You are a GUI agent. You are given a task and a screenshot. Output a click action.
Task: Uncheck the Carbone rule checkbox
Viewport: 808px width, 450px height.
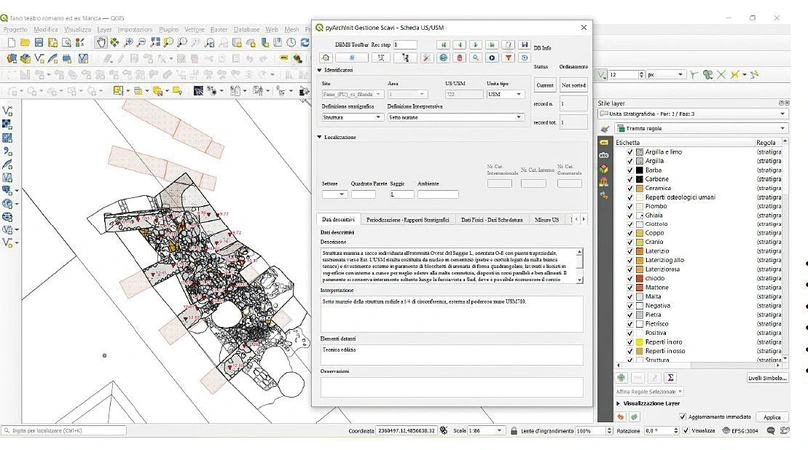[x=630, y=179]
